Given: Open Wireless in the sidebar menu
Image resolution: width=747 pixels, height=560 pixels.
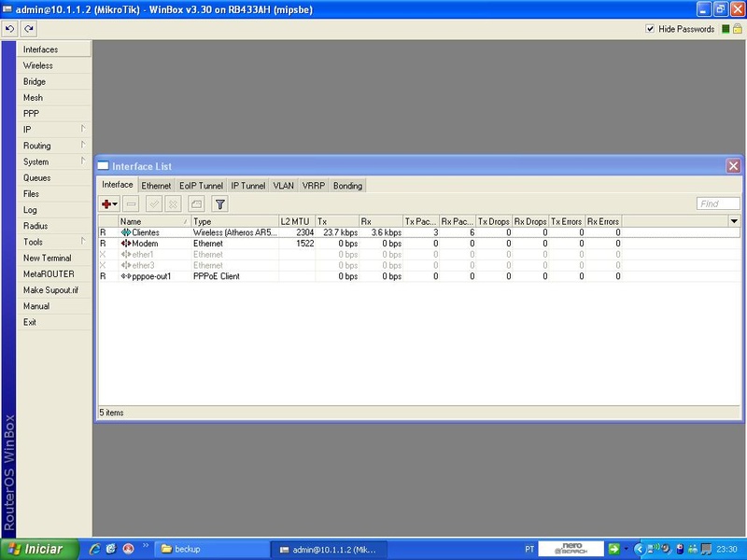Looking at the screenshot, I should 54,65.
